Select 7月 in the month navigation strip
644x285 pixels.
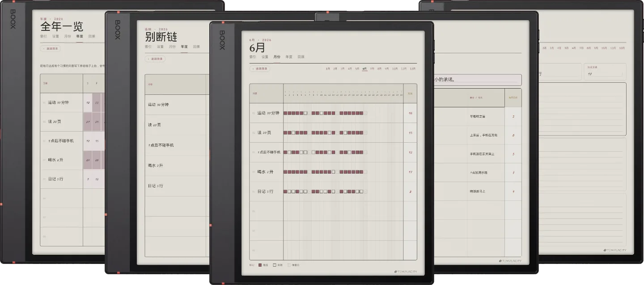click(x=372, y=69)
